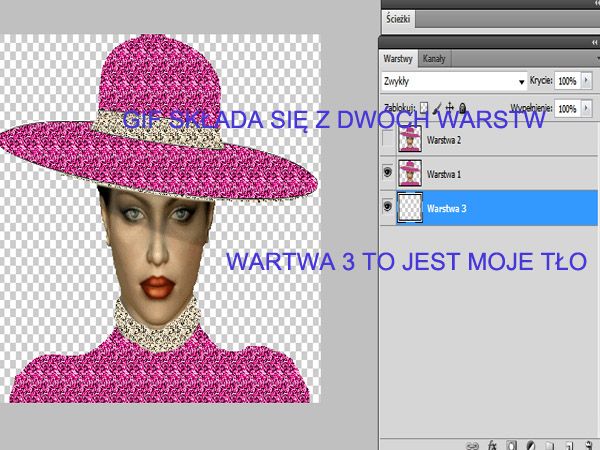
Task: Create new adjustment layer icon
Action: 528,443
